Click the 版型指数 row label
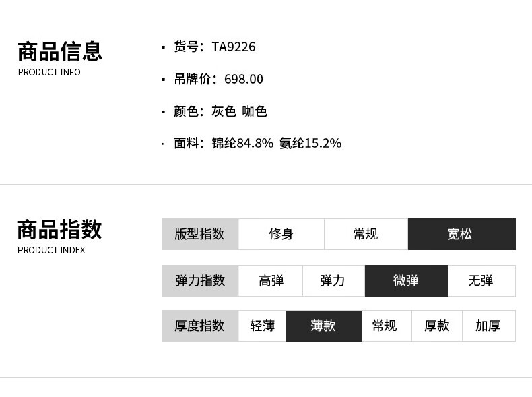 [x=200, y=234]
